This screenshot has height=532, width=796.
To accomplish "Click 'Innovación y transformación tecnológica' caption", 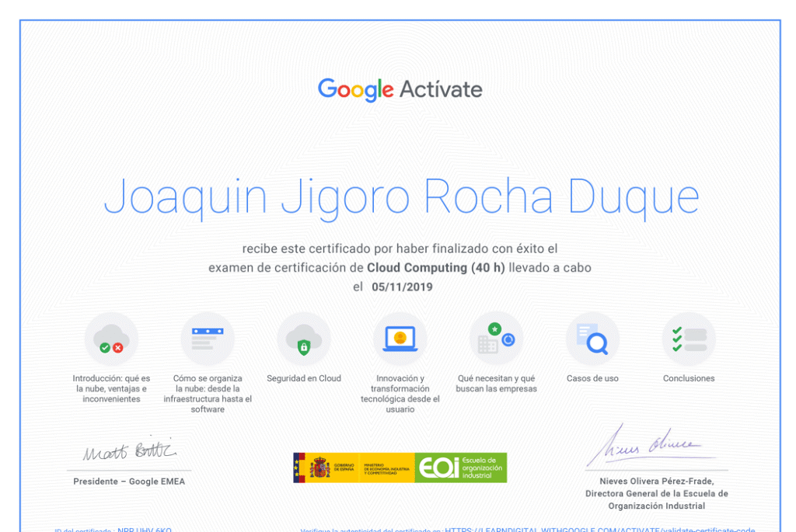I will click(x=400, y=394).
